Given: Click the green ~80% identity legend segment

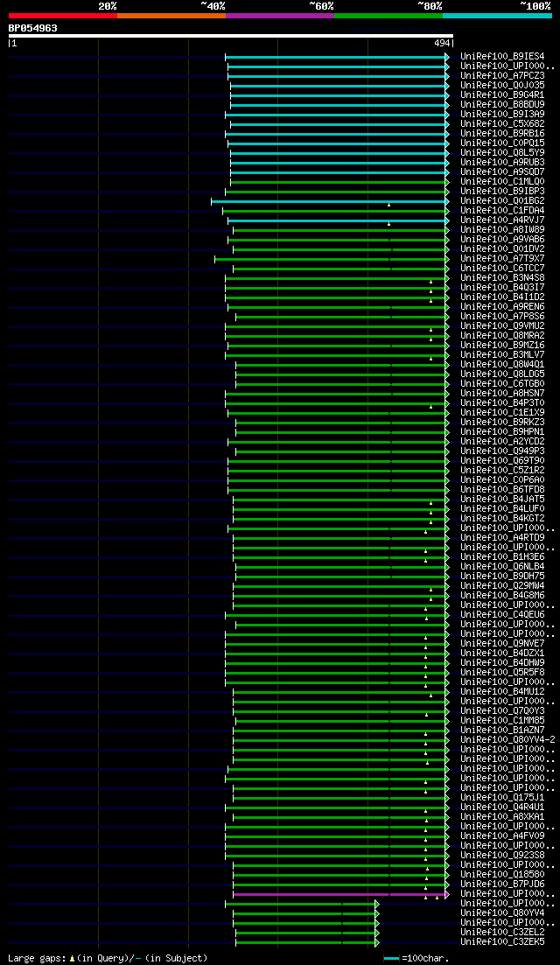Looking at the screenshot, I should point(388,16).
